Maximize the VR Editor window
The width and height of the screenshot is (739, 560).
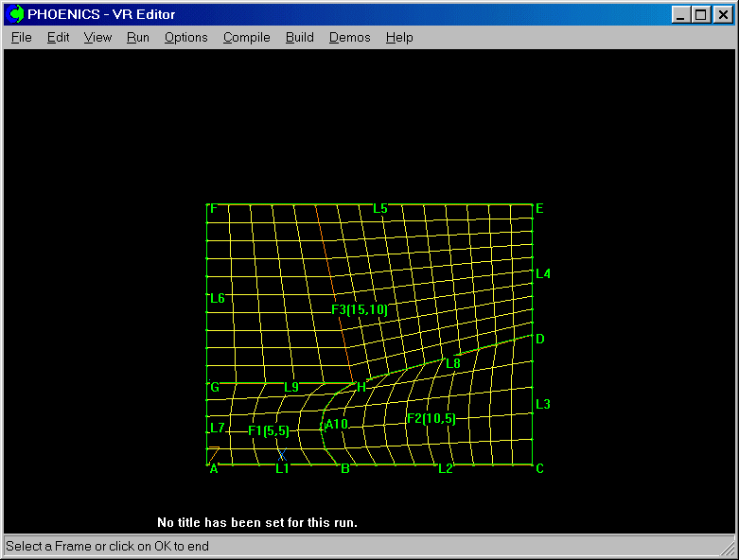(700, 14)
